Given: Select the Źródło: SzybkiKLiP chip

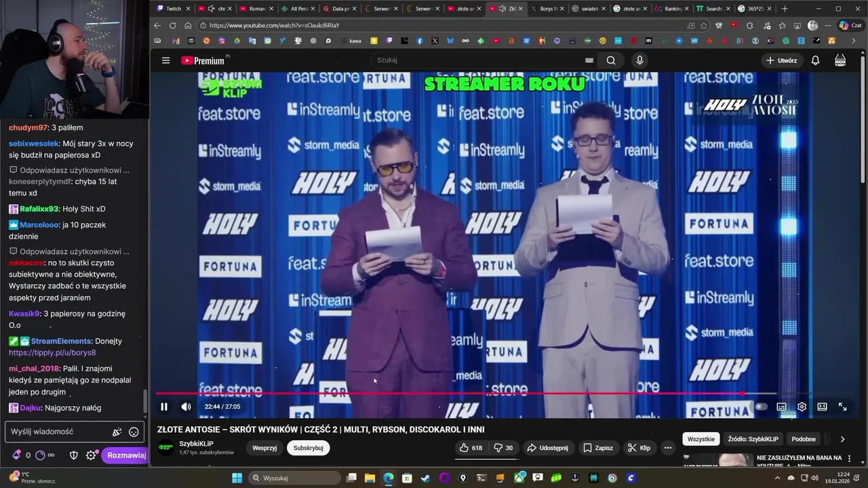Looking at the screenshot, I should 753,439.
